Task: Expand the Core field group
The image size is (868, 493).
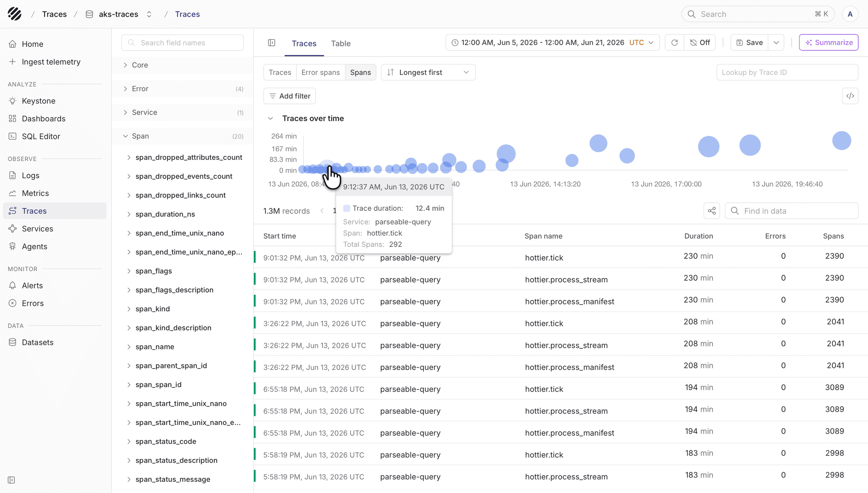Action: pos(183,65)
